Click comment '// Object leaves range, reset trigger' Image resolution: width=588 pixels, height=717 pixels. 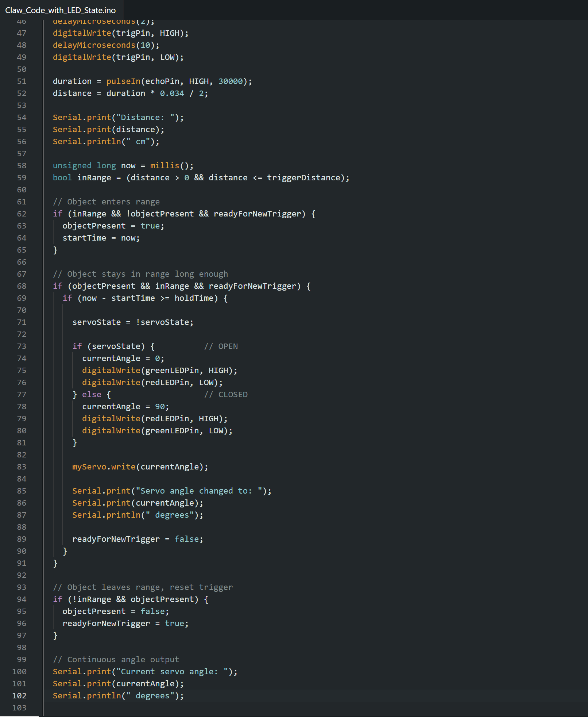pyautogui.click(x=143, y=587)
